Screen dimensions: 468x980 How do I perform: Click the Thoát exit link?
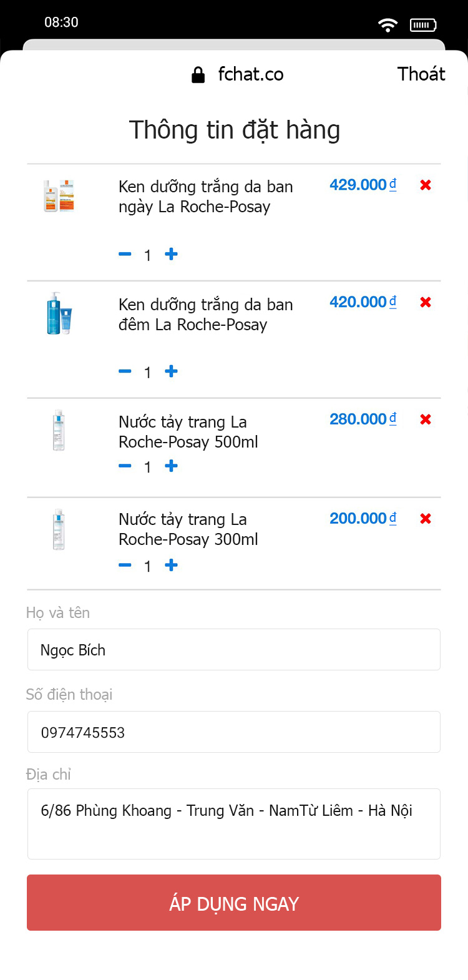tap(421, 74)
